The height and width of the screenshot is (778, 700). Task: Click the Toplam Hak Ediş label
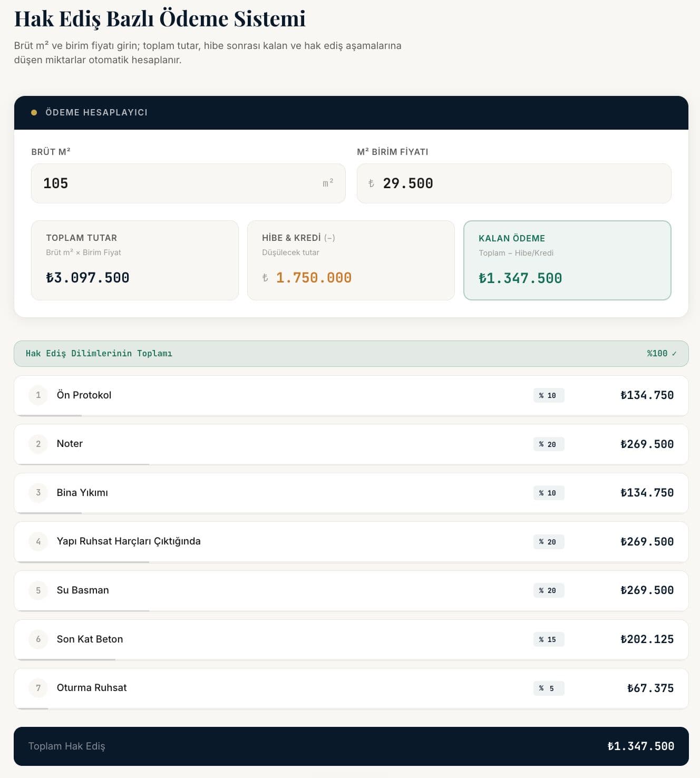pyautogui.click(x=66, y=746)
